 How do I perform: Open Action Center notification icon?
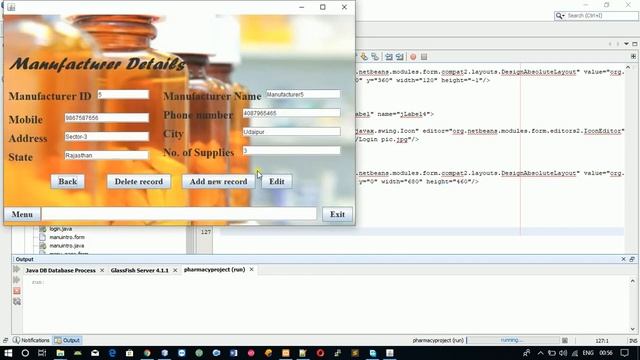[624, 353]
